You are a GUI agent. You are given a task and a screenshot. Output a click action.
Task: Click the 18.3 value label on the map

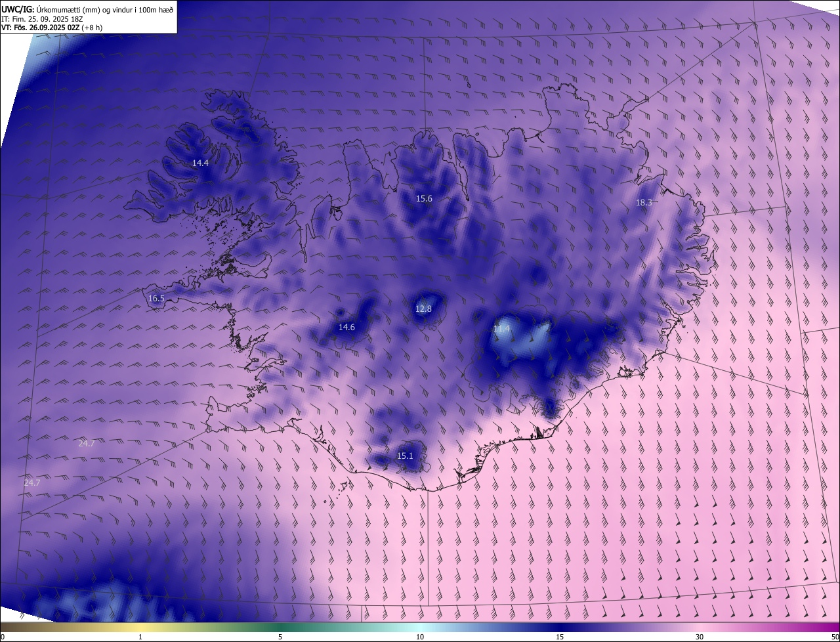[644, 202]
